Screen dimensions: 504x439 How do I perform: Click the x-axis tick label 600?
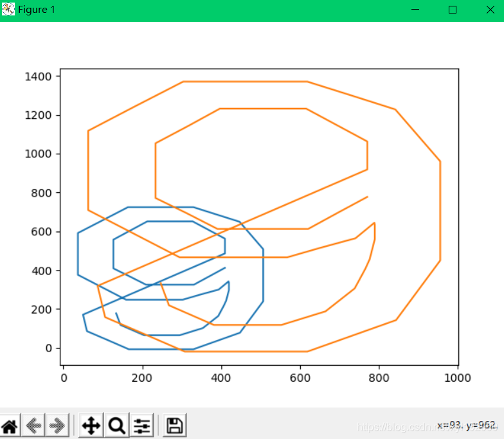click(300, 378)
